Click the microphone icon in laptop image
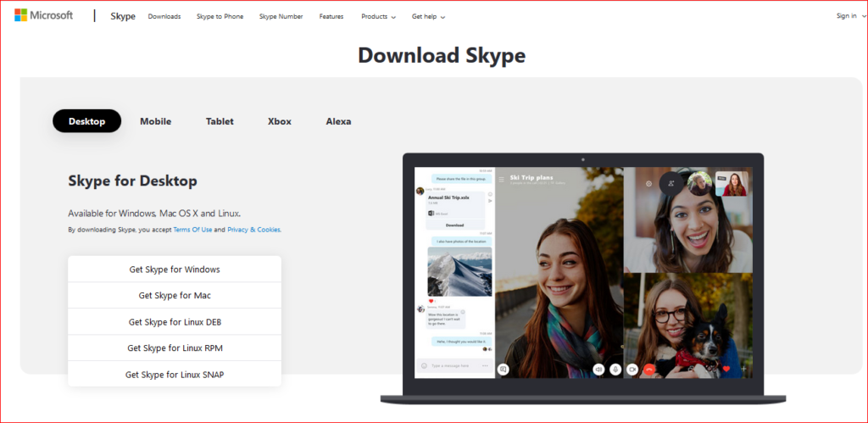The width and height of the screenshot is (868, 423). (x=615, y=369)
